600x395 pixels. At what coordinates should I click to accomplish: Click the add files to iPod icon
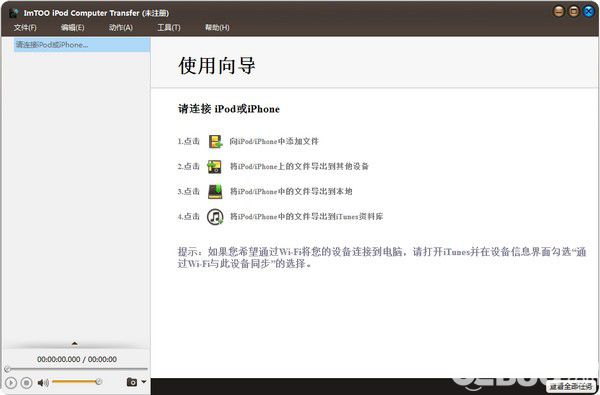click(x=215, y=141)
